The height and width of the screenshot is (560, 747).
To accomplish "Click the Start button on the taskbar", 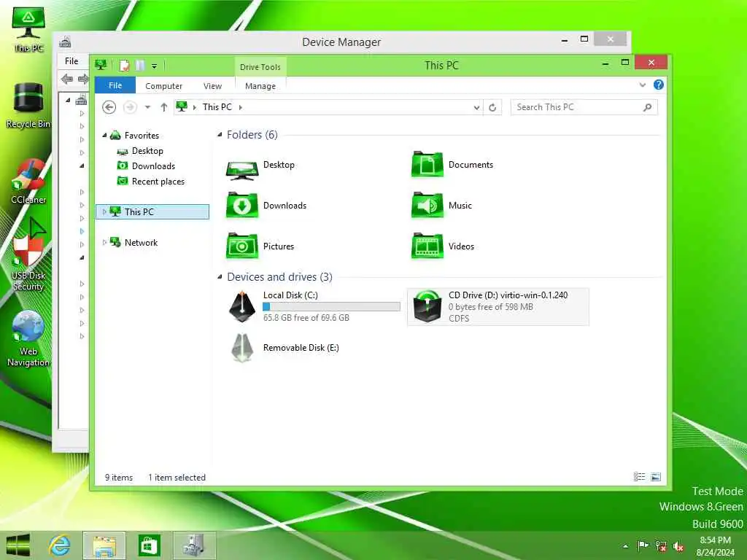I will point(18,545).
